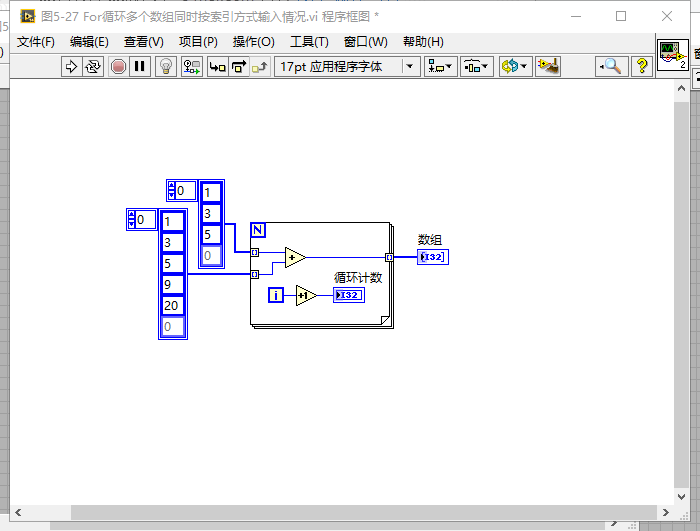Click the Clean Up Diagram button
Screen dimensions: 700x531
point(549,67)
